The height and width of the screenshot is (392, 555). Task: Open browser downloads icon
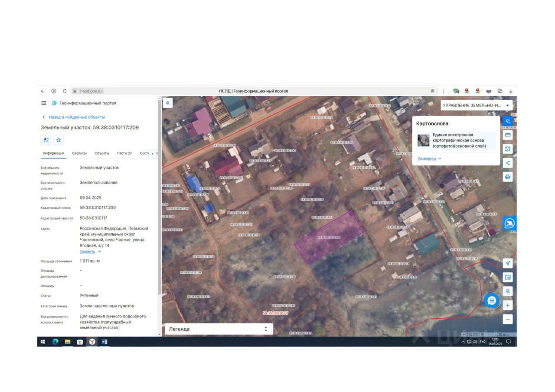(x=511, y=91)
